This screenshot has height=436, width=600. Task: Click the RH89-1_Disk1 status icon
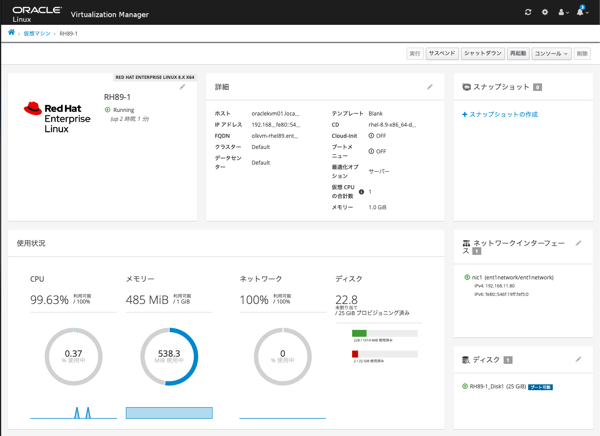tap(465, 386)
